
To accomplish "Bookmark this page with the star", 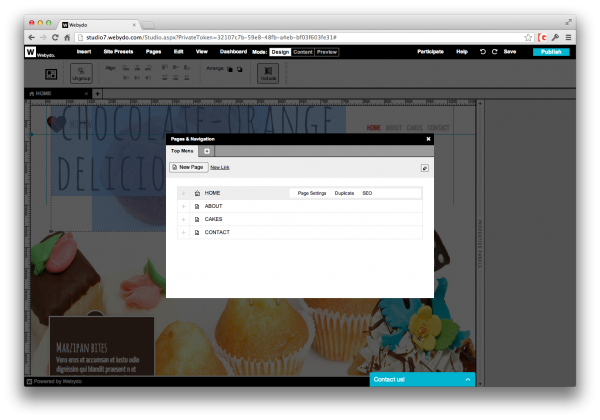I will [528, 37].
